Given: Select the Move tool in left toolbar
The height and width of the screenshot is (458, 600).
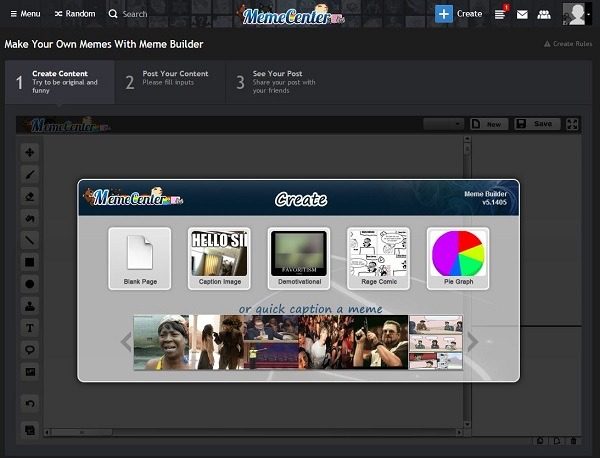Looking at the screenshot, I should 29,152.
